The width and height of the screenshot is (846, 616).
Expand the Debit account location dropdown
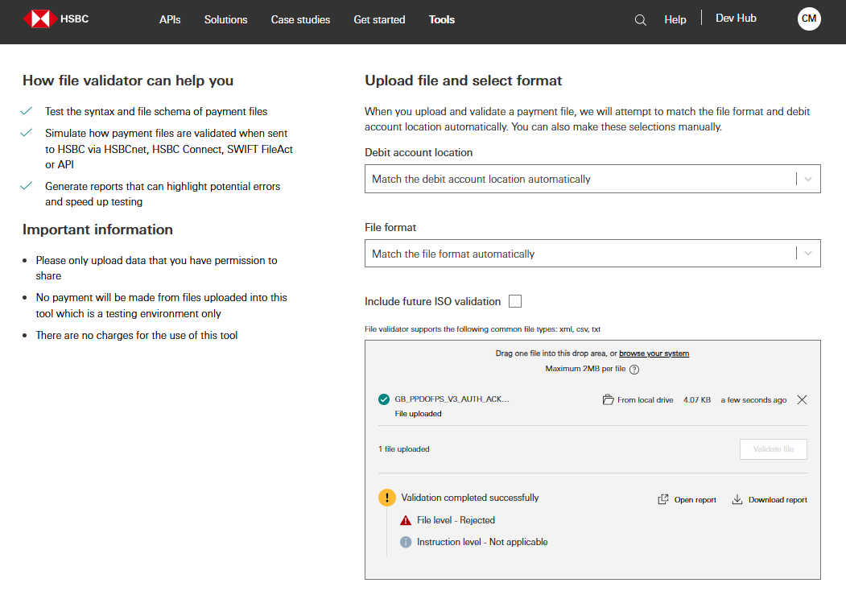pos(808,179)
